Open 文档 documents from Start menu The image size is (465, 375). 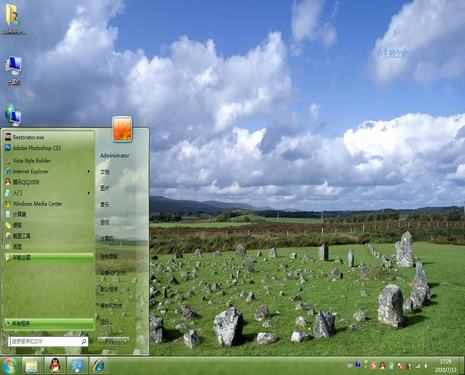pyautogui.click(x=105, y=172)
